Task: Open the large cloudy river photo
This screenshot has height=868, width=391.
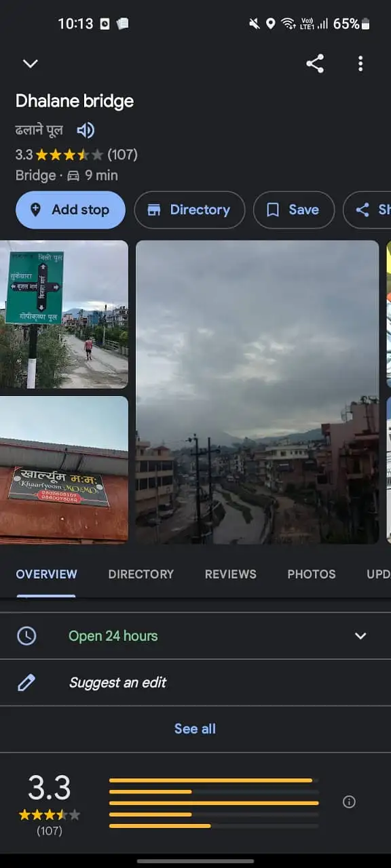Action: pos(257,392)
